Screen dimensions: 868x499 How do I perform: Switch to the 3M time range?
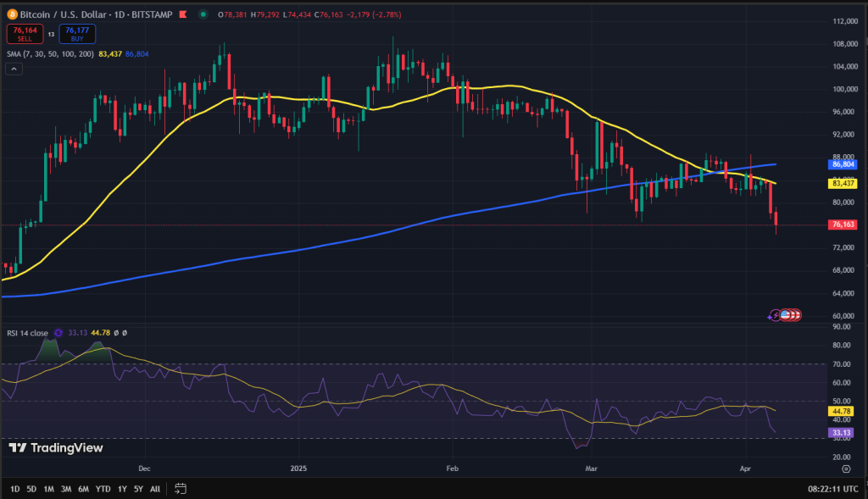(x=66, y=489)
